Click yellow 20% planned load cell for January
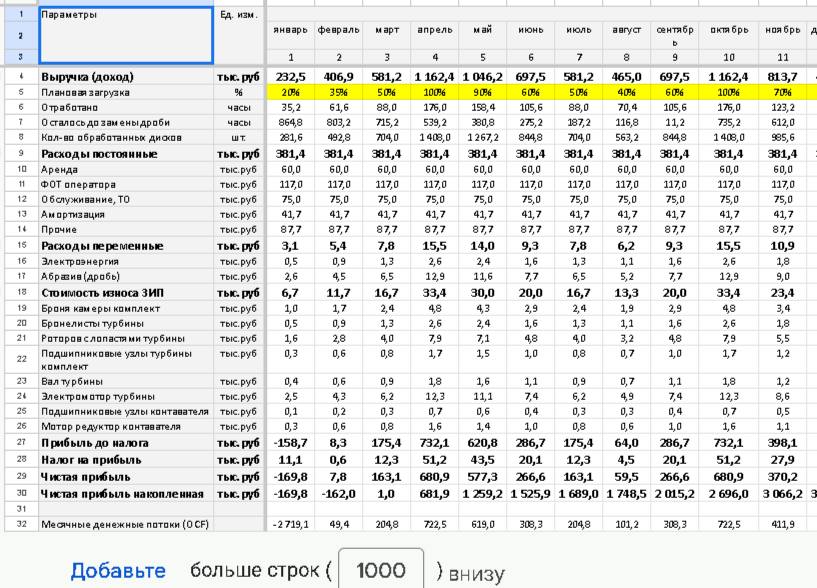The image size is (817, 588). 291,92
